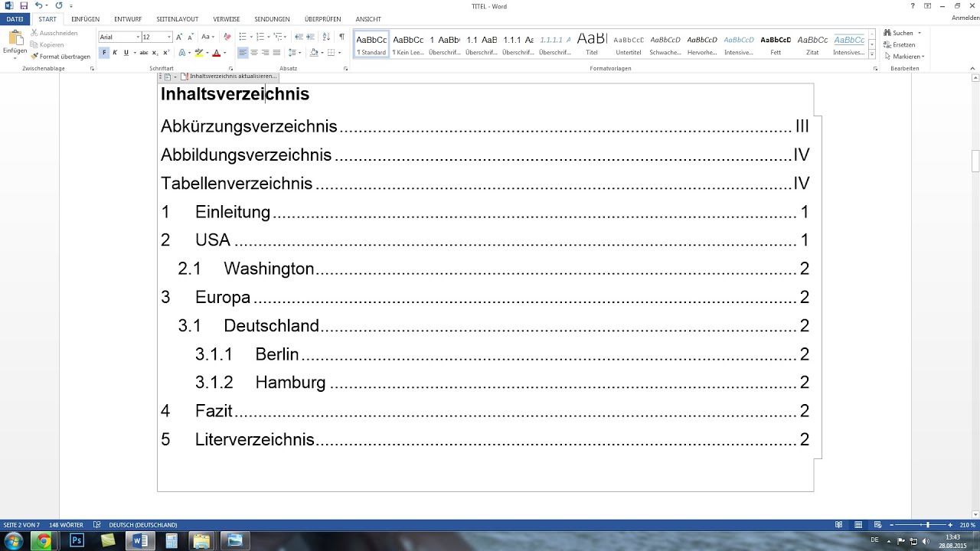Switch to read mode view in status bar
Screen dimensions: 980x551
[x=838, y=525]
